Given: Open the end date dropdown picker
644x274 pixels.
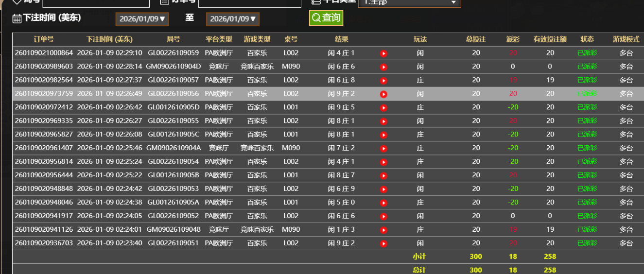Looking at the screenshot, I should (233, 19).
